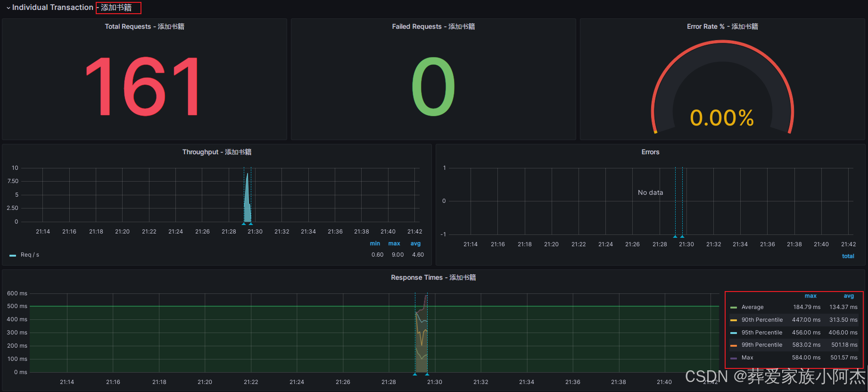
Task: Click the 90th Percentile color swatch
Action: click(x=734, y=320)
